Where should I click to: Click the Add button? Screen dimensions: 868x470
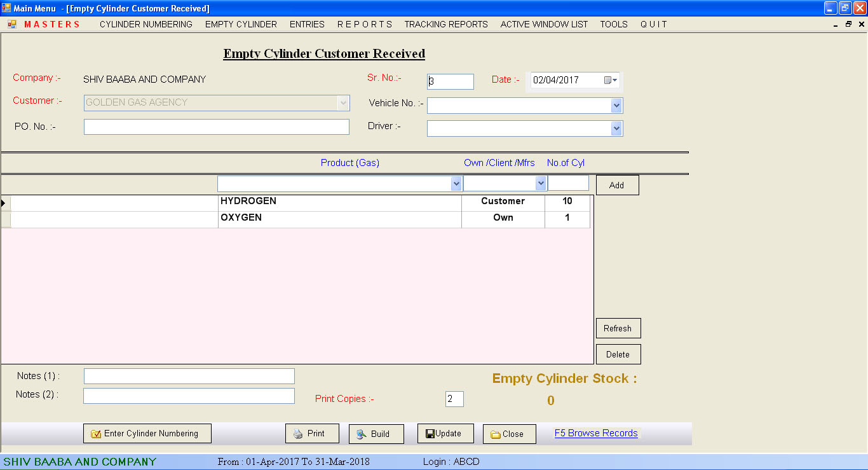(x=617, y=185)
